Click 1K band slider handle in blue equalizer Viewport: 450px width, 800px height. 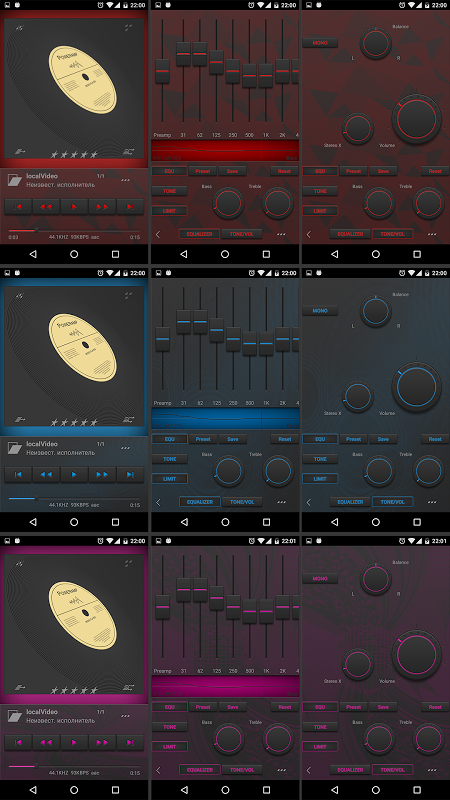pos(266,343)
